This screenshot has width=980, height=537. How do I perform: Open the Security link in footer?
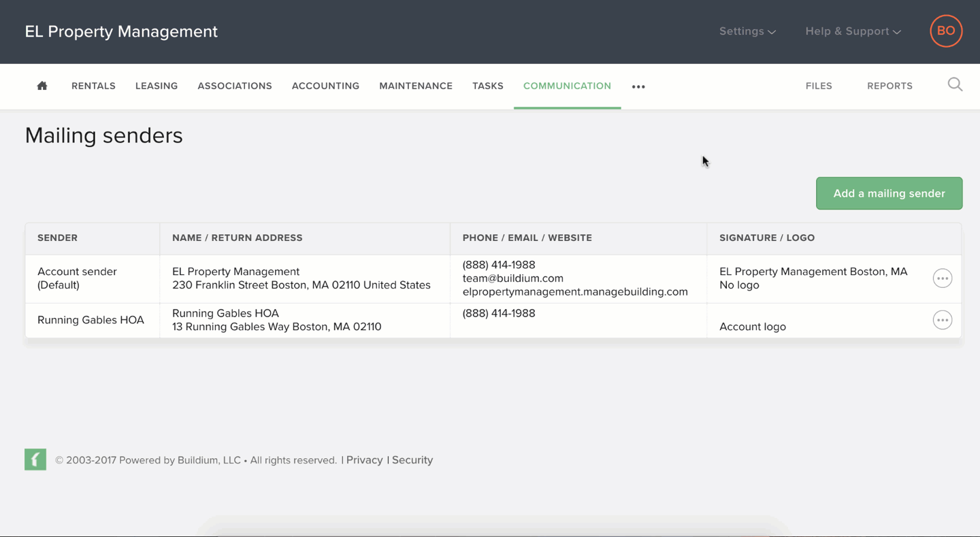[x=412, y=459]
